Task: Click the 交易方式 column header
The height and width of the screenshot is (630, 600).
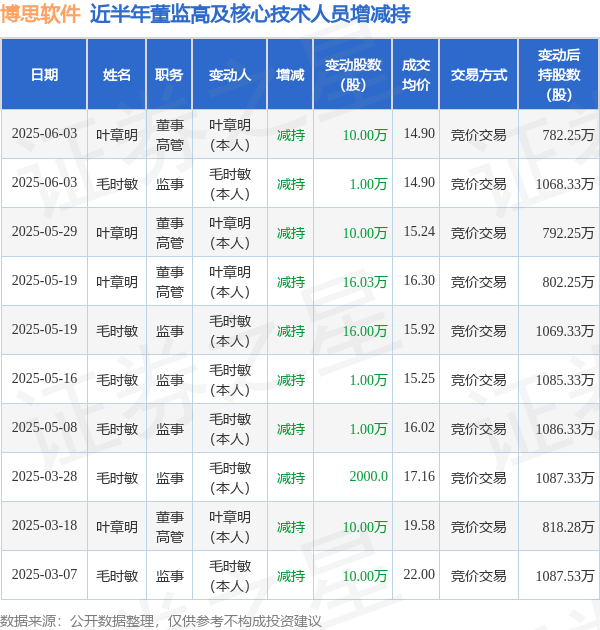Action: coord(479,75)
